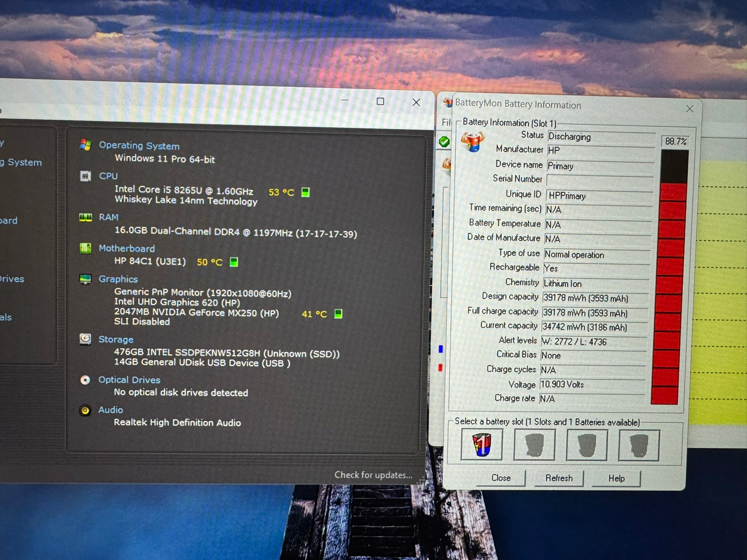Click the Close button in BatteryMon dialog
The width and height of the screenshot is (747, 560).
click(x=501, y=478)
